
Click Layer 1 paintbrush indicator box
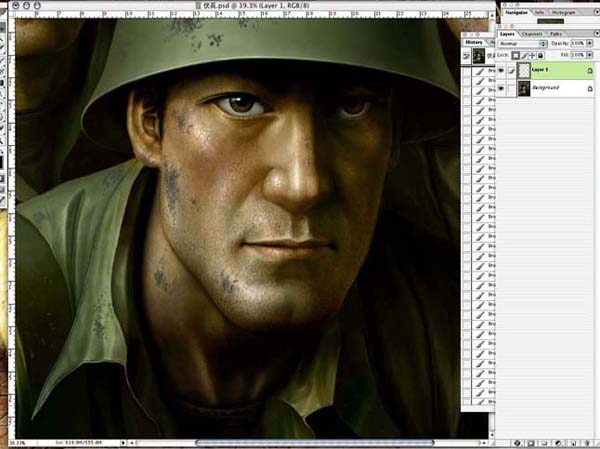coord(511,70)
